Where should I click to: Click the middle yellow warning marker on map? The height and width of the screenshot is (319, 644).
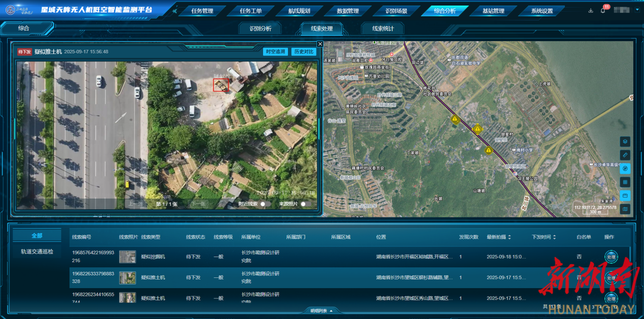[x=477, y=129]
